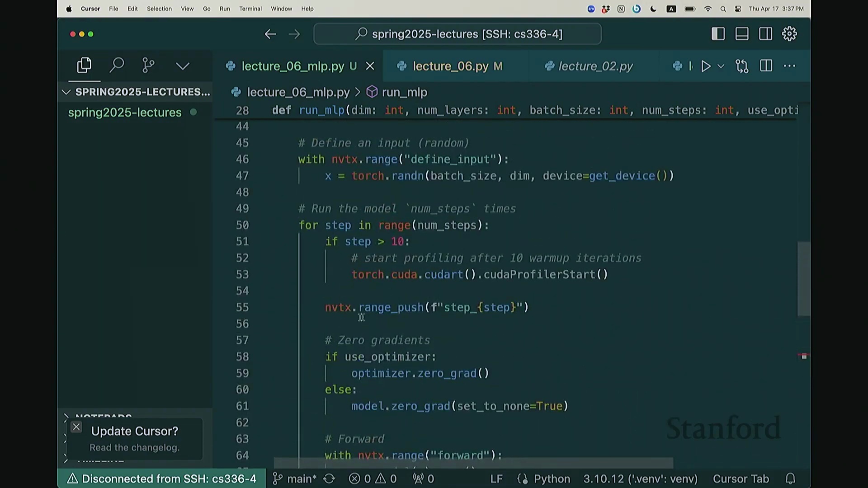Switch to the lecture_06.py tab
868x488 pixels.
450,66
